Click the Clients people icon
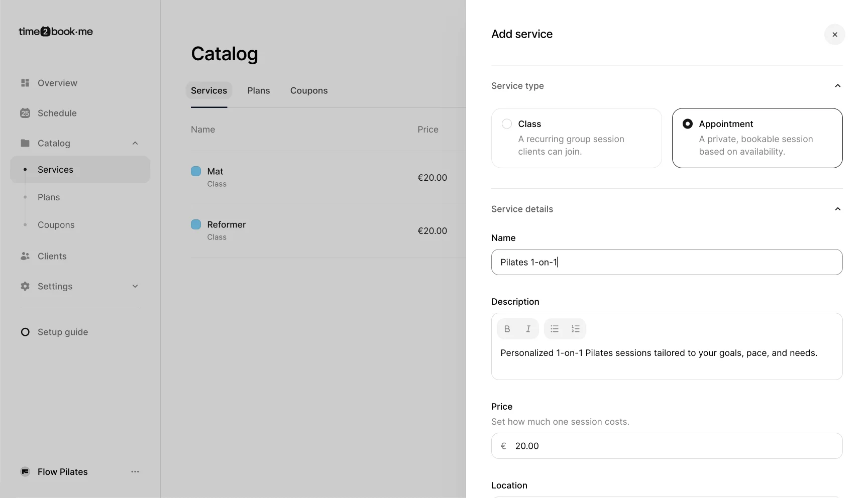Screen dimensions: 868x498 (x=25, y=256)
